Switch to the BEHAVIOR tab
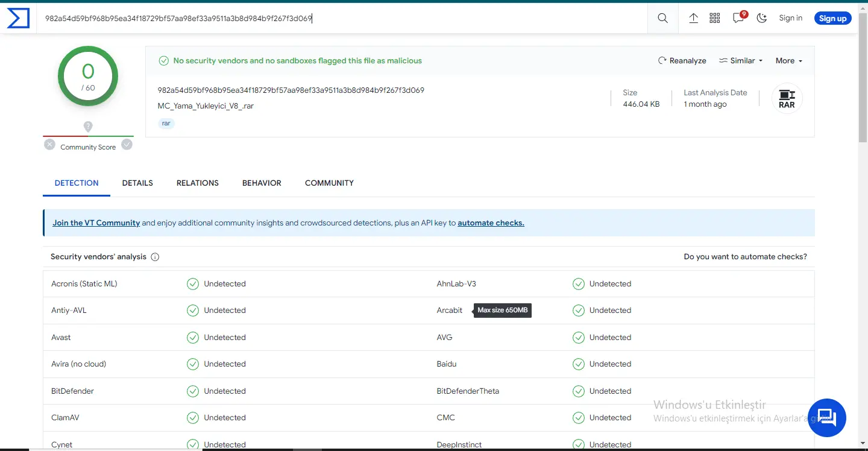 (x=262, y=183)
